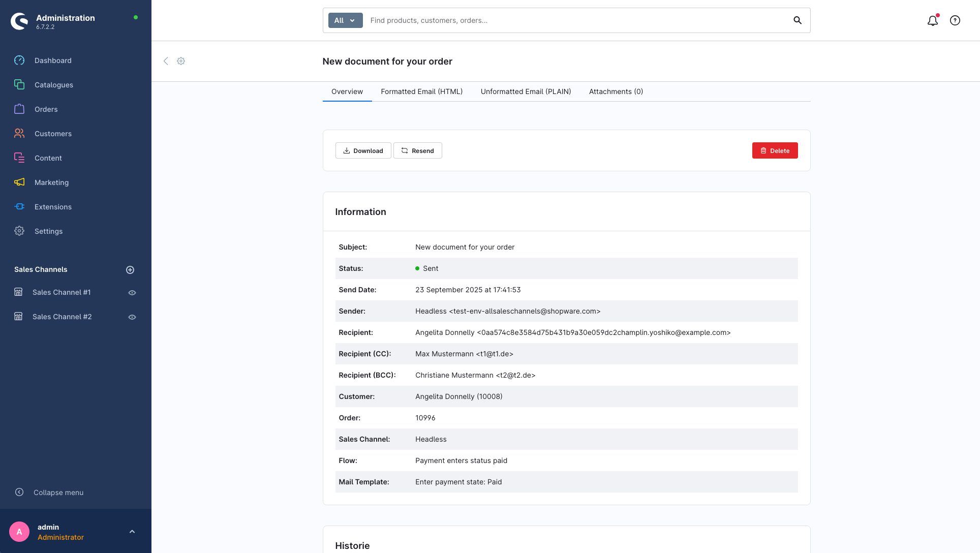Add a new sales channel with the plus icon

pos(130,270)
